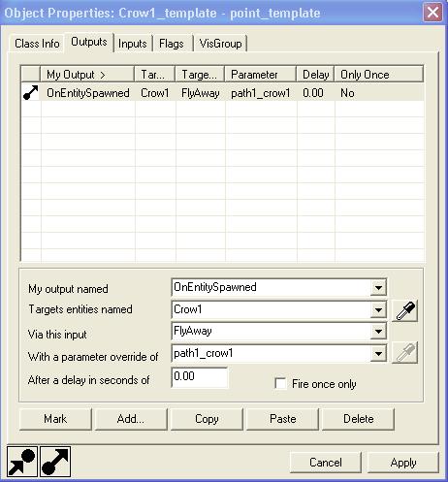
Task: Click the Add... button
Action: click(131, 419)
